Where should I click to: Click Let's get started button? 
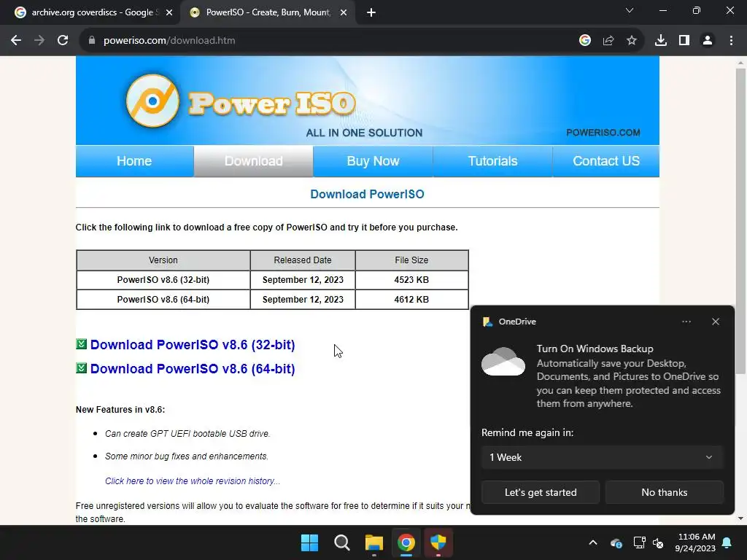pyautogui.click(x=541, y=492)
